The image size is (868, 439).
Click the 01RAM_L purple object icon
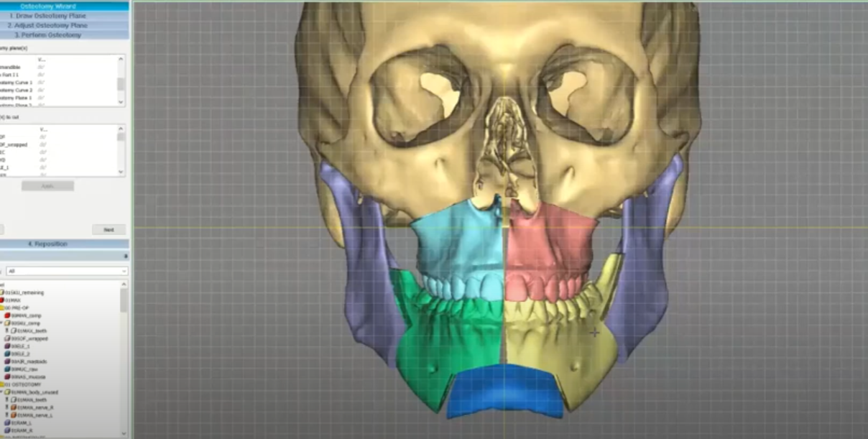pos(7,422)
